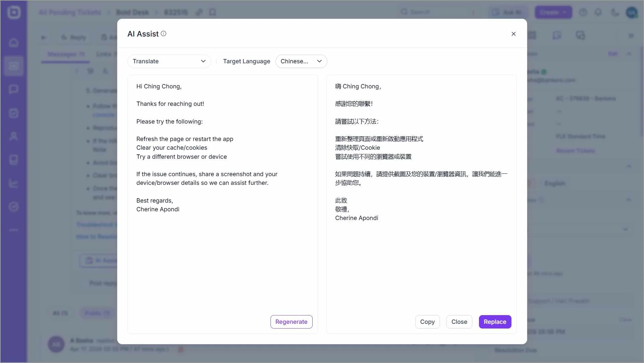Open the Create dropdown button
The height and width of the screenshot is (363, 644).
553,12
